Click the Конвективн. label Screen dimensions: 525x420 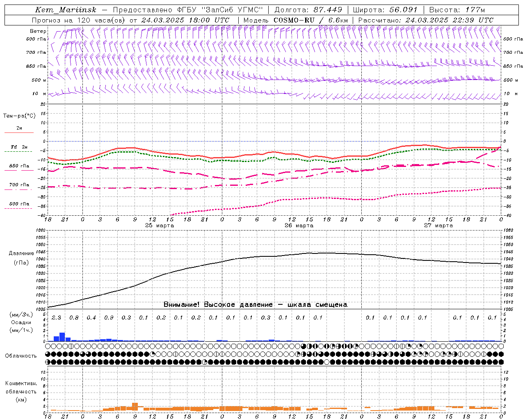21,383
